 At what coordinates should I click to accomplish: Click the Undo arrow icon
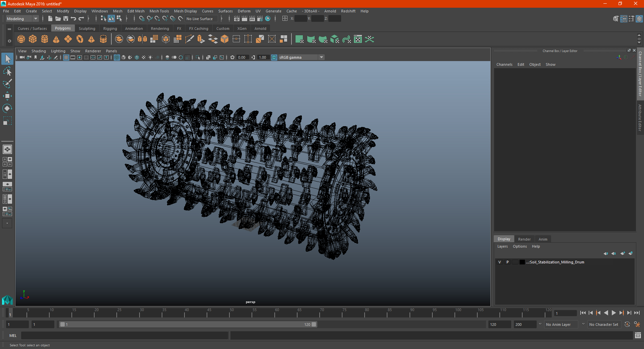(73, 19)
